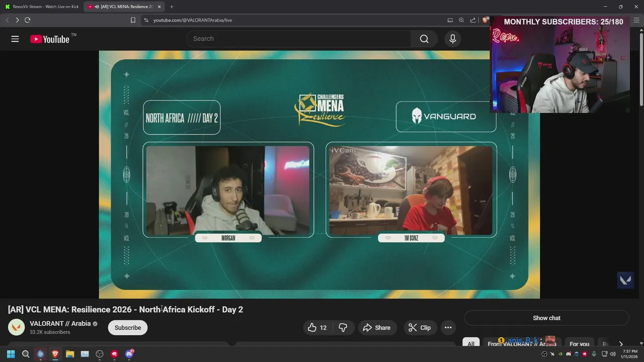Image resolution: width=644 pixels, height=362 pixels.
Task: Open Brave browser from taskbar
Action: [55, 354]
